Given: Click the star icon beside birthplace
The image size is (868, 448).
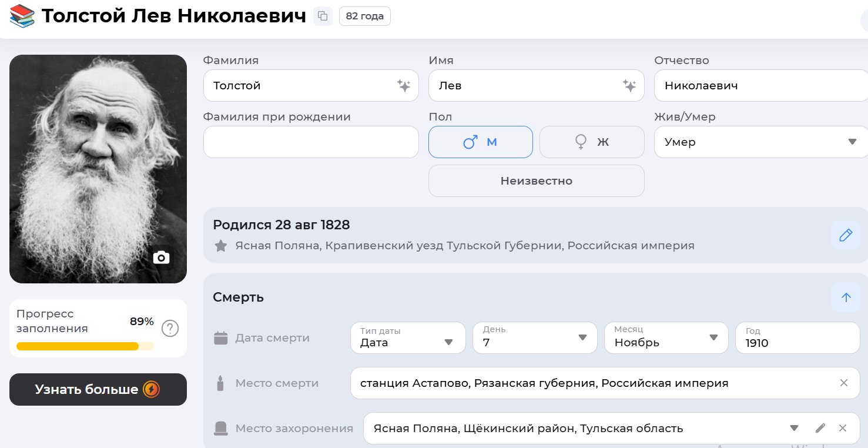Looking at the screenshot, I should [x=220, y=246].
